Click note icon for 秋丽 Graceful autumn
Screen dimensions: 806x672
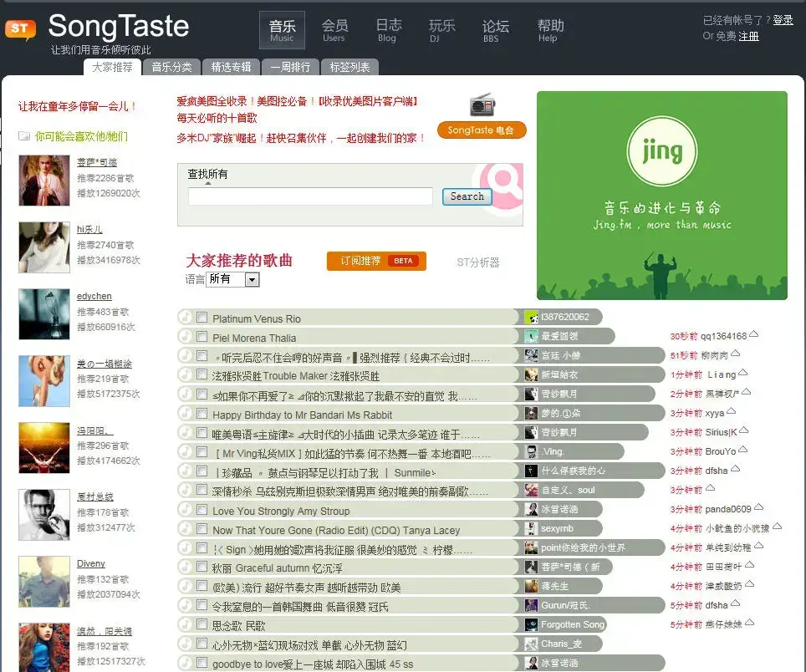click(x=185, y=568)
